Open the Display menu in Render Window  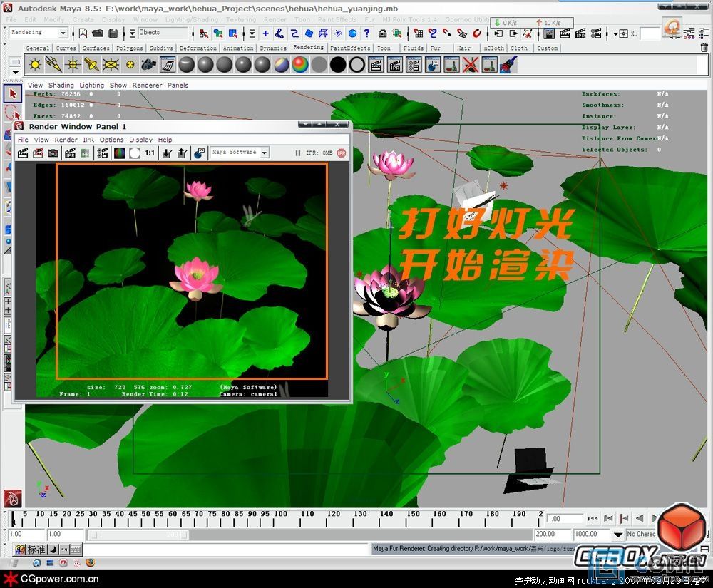point(140,140)
